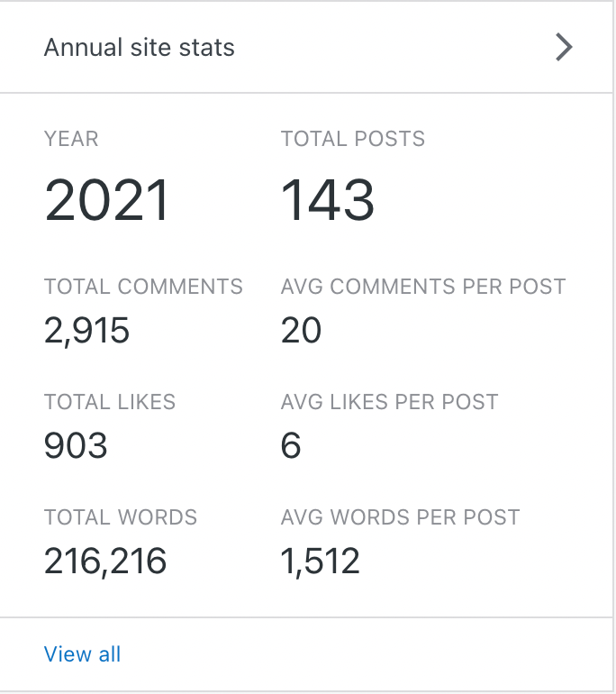Click the AVG COMMENTS PER POST label
Viewport: 616px width, 694px height.
tap(423, 287)
